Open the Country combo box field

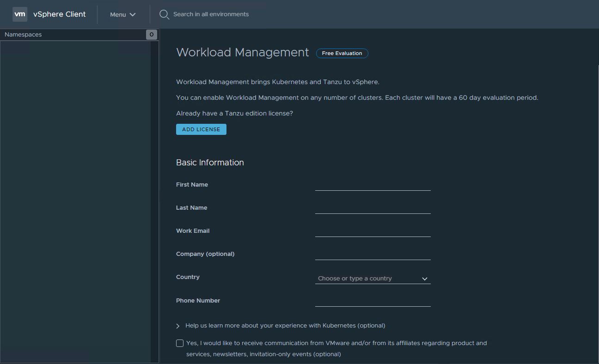pyautogui.click(x=365, y=279)
